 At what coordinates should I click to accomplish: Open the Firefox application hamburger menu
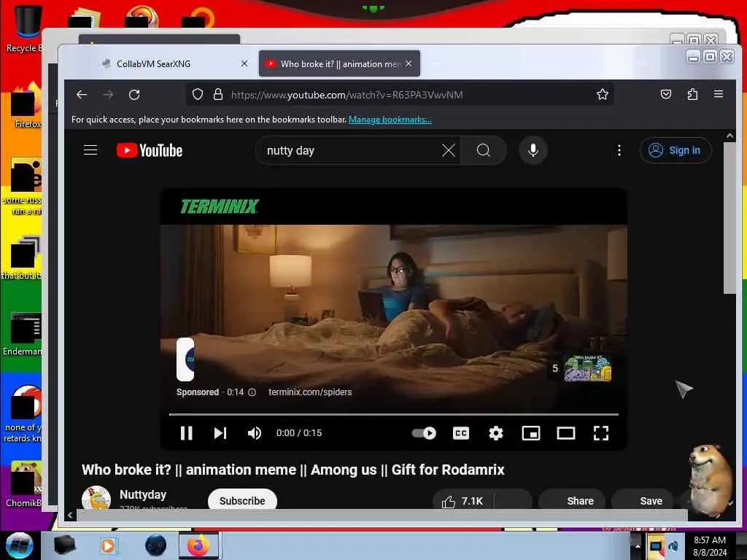[x=719, y=94]
